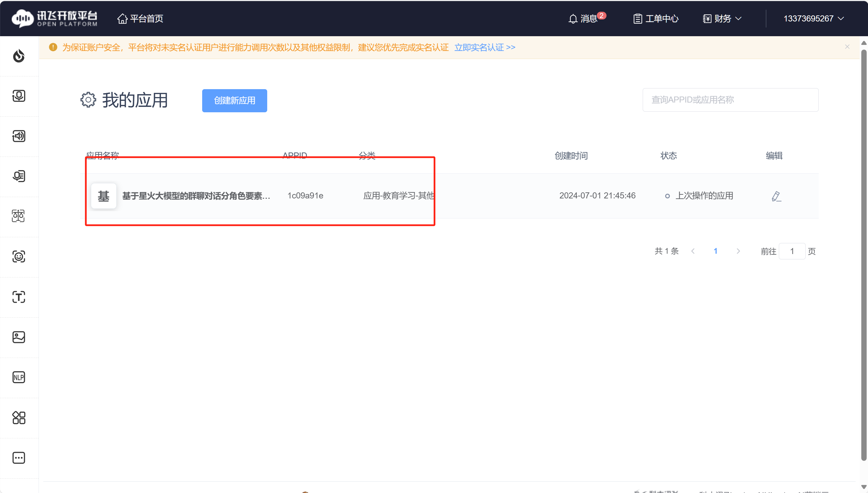Click the 立即实名认证 link
Screen dimensions: 868x493
tap(485, 47)
